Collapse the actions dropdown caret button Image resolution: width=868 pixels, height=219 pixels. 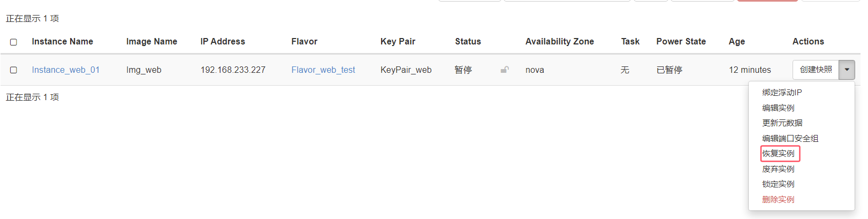pyautogui.click(x=847, y=70)
